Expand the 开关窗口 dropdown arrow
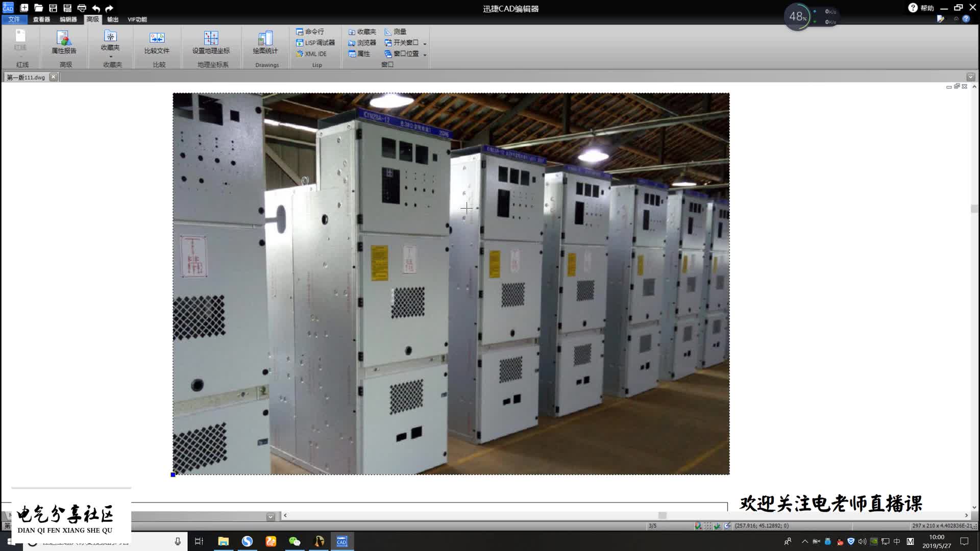 click(425, 43)
